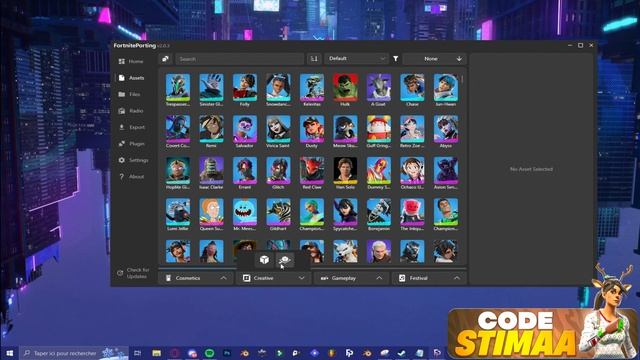Select the Remi outfit thumbnail
Image resolution: width=640 pixels, height=360 pixels.
click(x=211, y=129)
